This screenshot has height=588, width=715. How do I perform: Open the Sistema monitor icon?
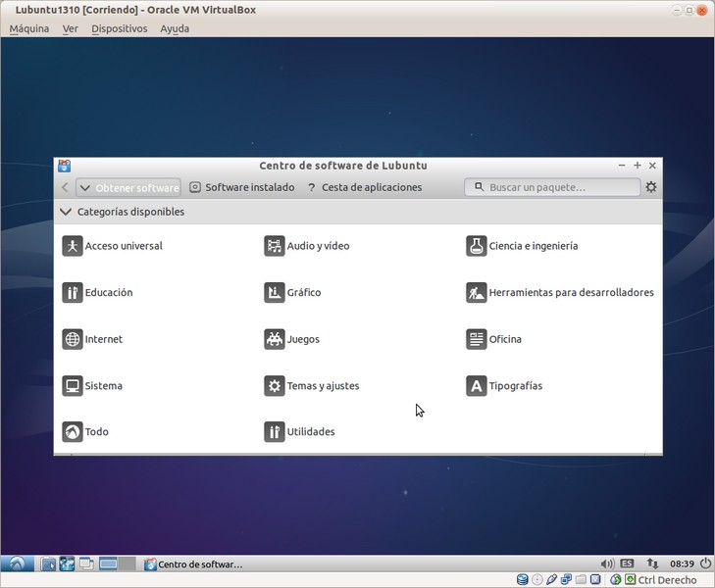(x=72, y=386)
